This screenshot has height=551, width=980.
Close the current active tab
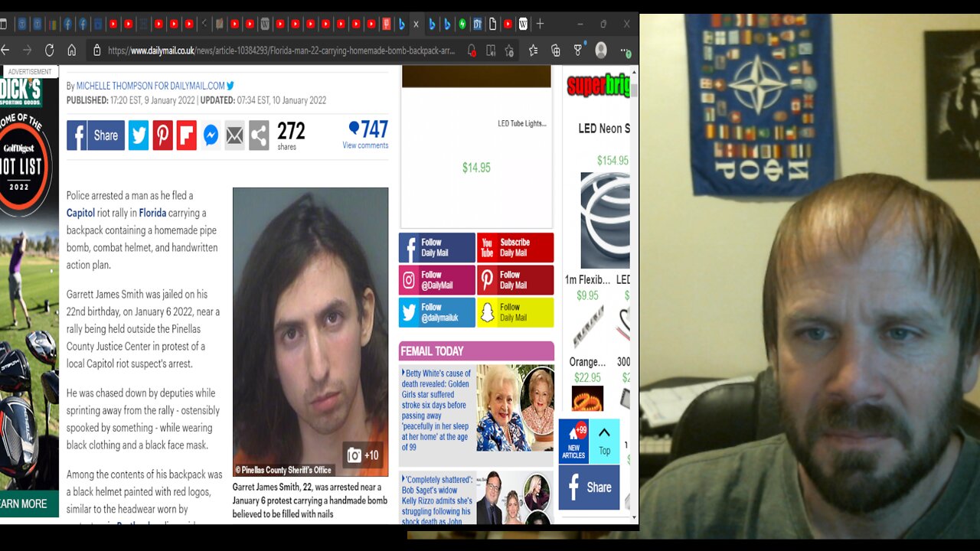click(416, 24)
